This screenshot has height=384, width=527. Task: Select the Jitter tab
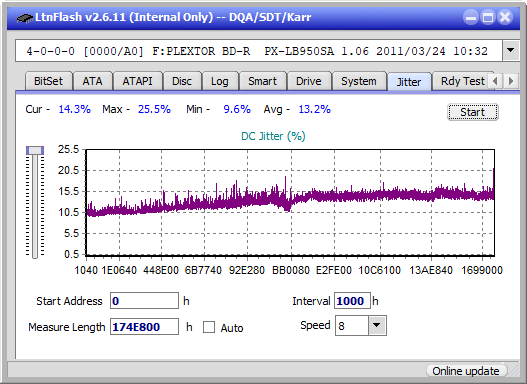click(409, 82)
